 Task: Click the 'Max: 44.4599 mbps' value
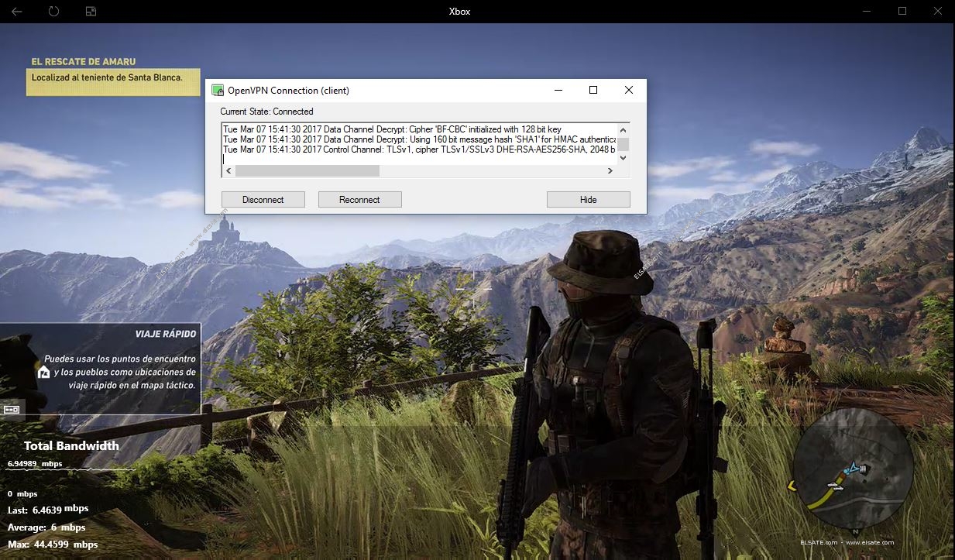pos(53,545)
